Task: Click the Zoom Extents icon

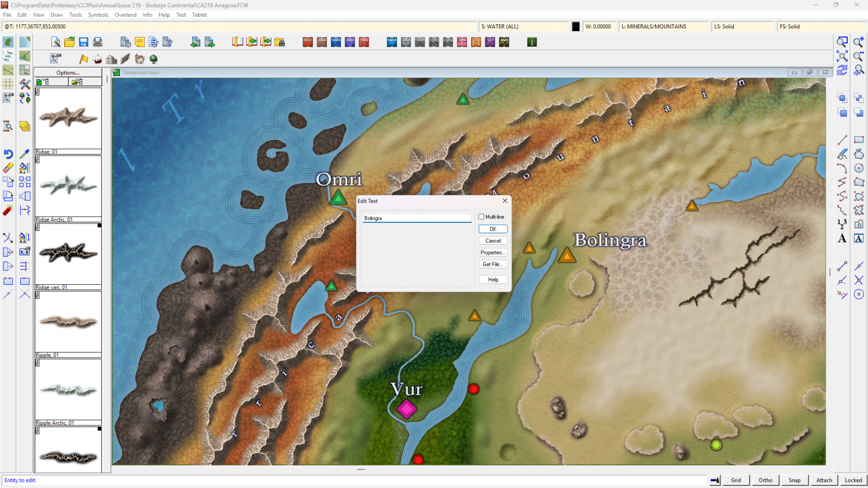Action: (x=842, y=56)
